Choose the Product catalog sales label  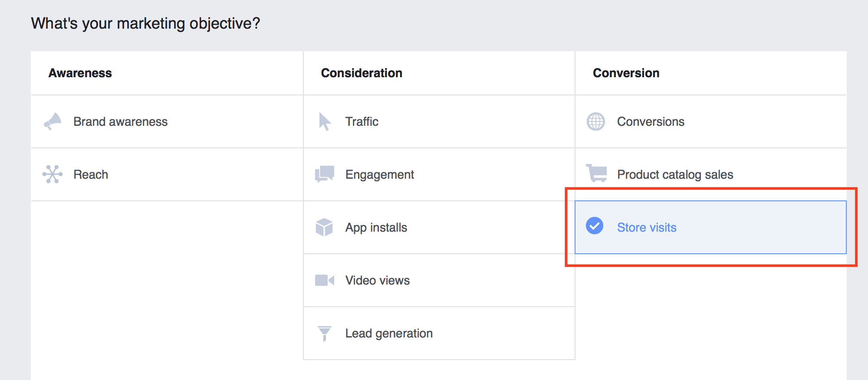675,174
